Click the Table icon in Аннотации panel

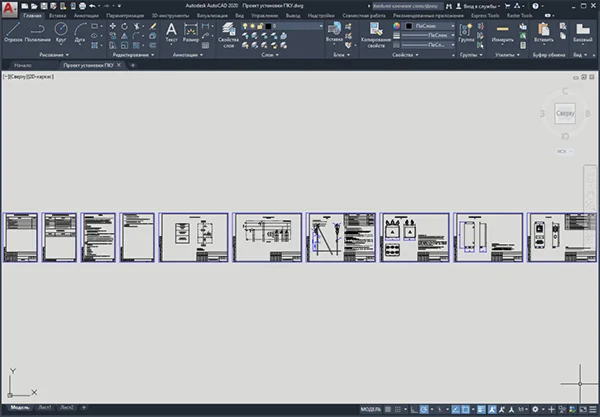click(x=205, y=46)
